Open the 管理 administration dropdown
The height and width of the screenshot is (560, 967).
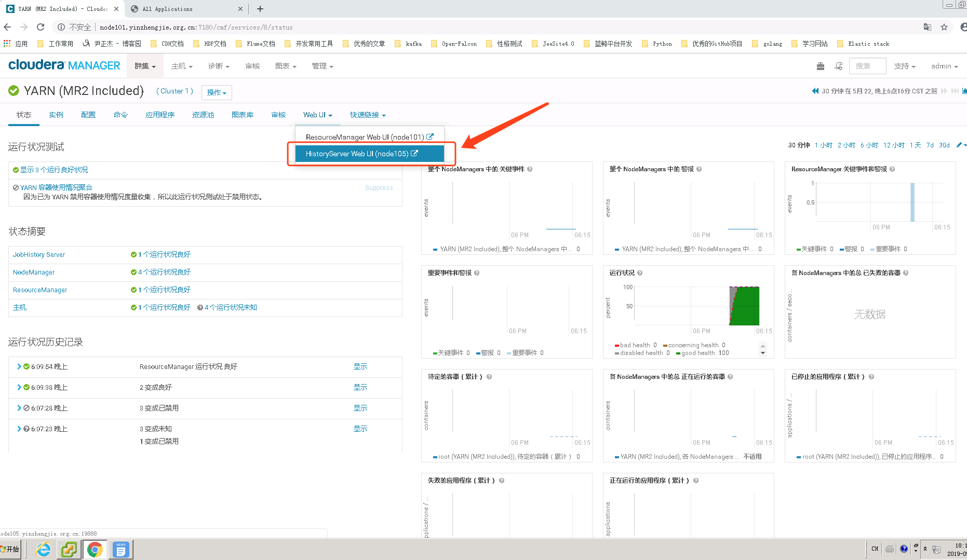pos(323,66)
